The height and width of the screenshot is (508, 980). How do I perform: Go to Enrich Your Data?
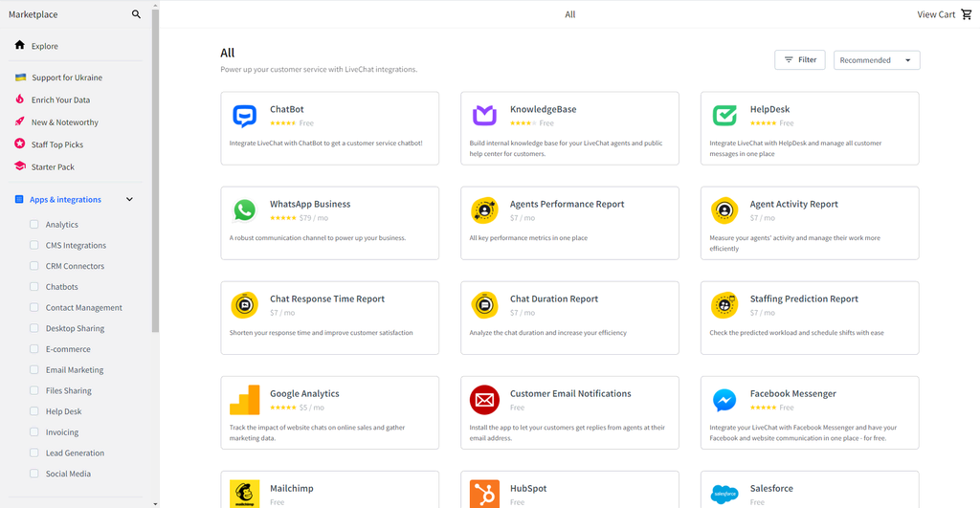[x=60, y=100]
